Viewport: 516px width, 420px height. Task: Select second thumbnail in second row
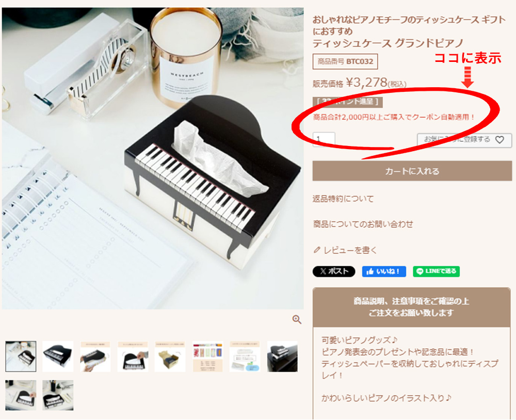(58, 395)
